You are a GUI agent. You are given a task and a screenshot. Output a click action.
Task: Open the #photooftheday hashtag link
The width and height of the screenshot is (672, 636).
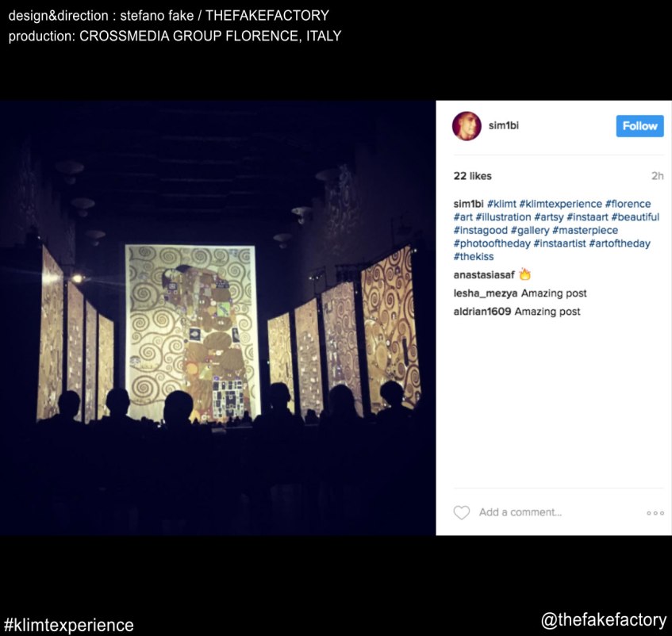pyautogui.click(x=492, y=243)
